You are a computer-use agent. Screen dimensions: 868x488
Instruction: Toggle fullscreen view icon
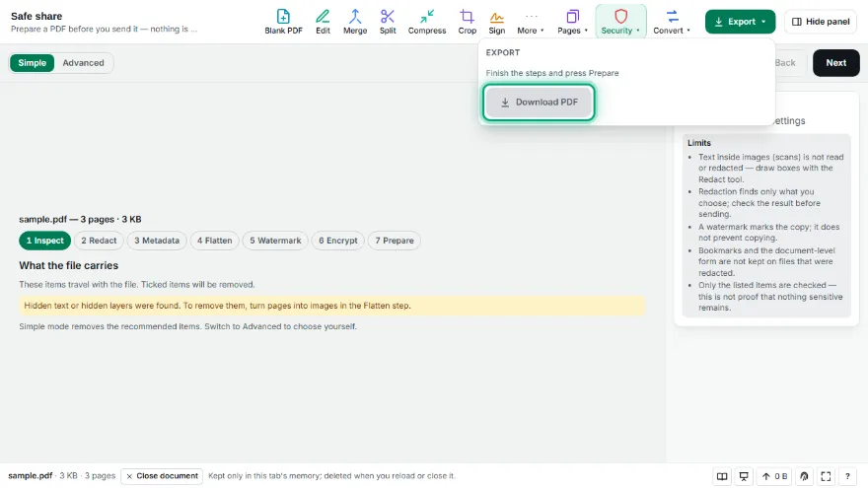826,476
